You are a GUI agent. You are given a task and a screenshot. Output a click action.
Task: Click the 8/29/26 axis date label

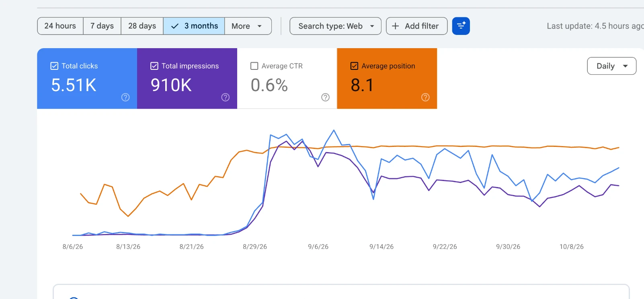tap(255, 247)
